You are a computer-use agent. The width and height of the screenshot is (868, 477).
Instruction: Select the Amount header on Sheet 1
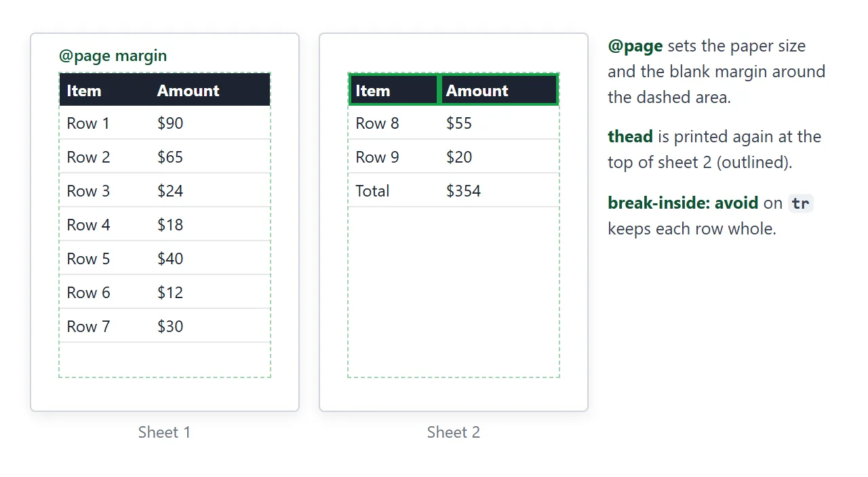210,90
